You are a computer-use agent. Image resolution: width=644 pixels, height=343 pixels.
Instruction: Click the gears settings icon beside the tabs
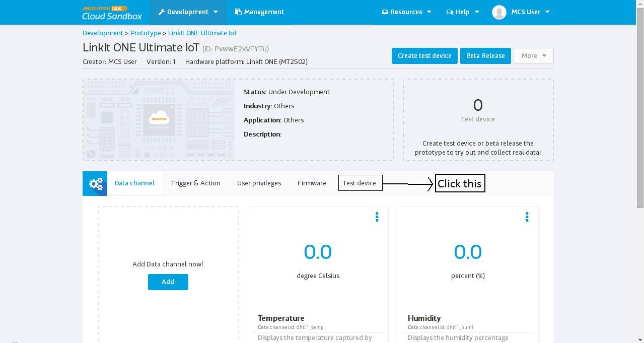[95, 183]
